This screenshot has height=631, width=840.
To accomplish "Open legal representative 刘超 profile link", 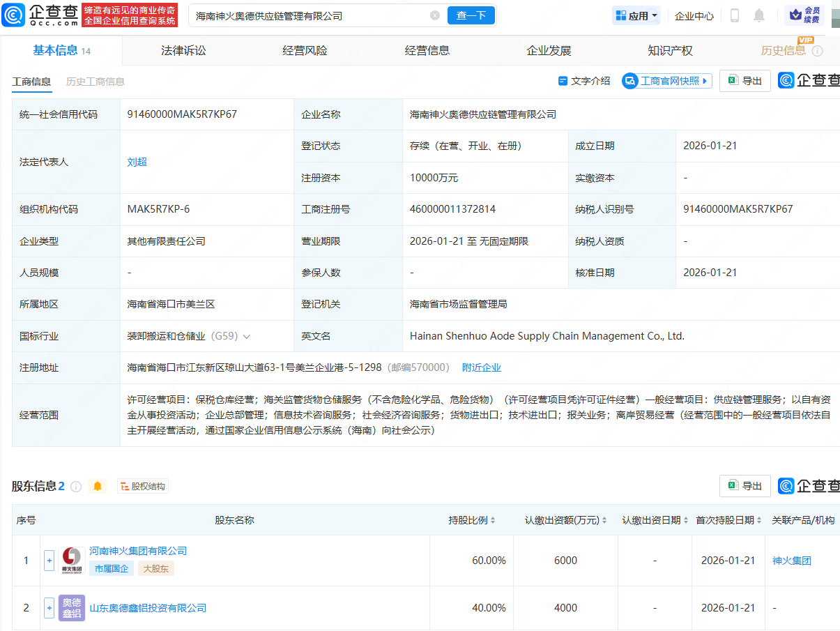I will point(137,162).
